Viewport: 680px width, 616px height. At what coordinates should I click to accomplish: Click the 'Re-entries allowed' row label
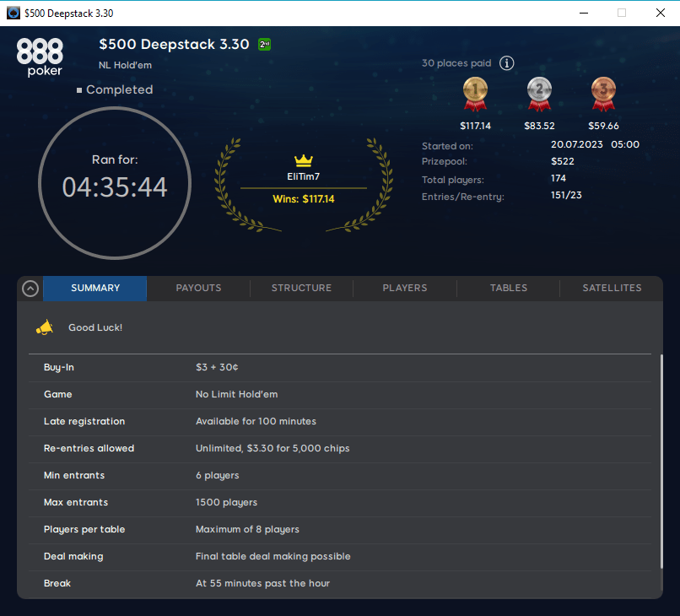[x=89, y=448]
